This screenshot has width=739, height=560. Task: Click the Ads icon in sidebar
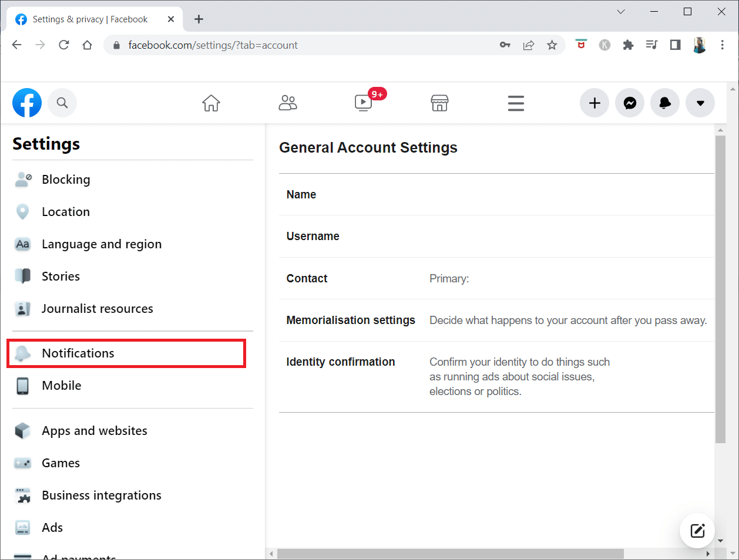pos(22,528)
